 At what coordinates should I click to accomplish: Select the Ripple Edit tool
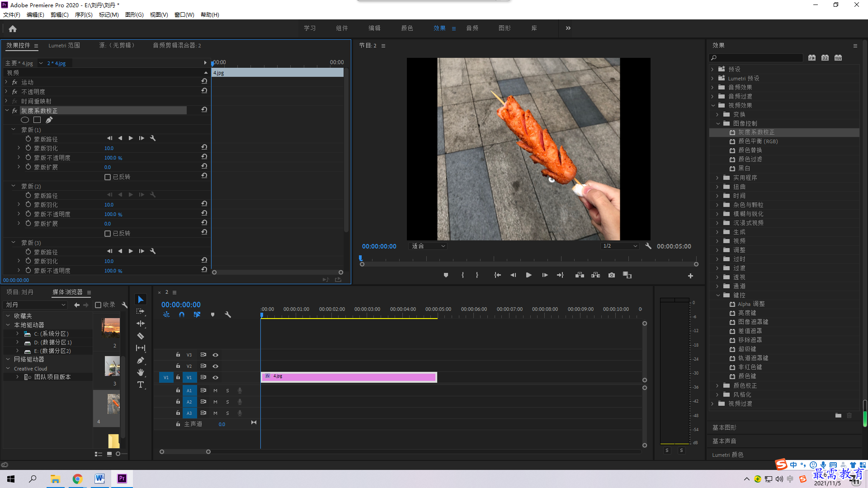141,324
